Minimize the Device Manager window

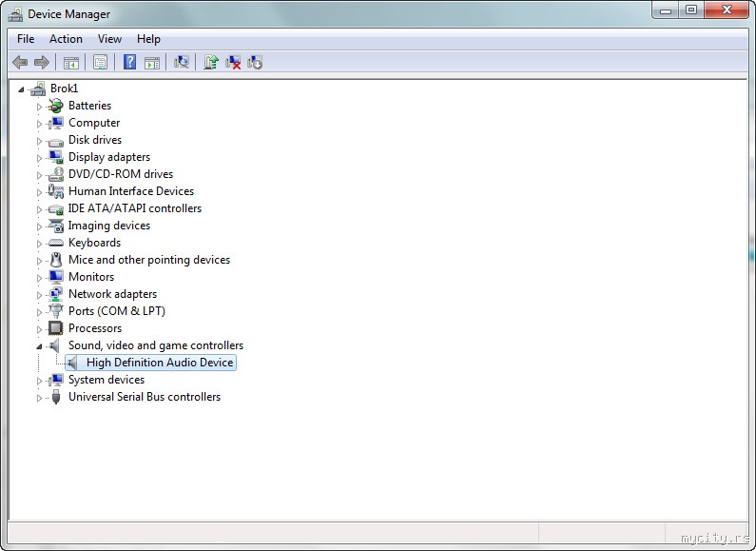(x=666, y=10)
